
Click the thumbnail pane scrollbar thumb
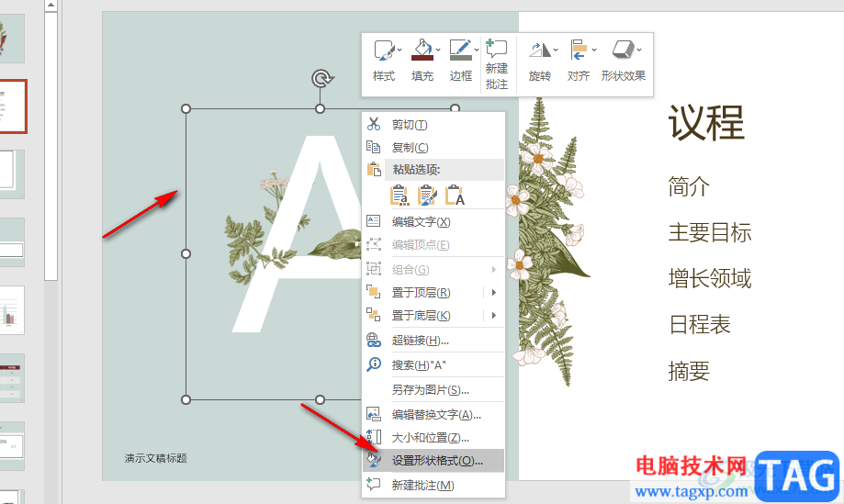point(51,146)
